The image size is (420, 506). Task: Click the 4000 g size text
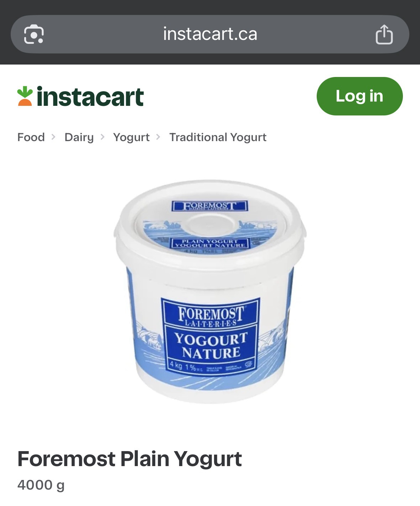[x=41, y=485]
